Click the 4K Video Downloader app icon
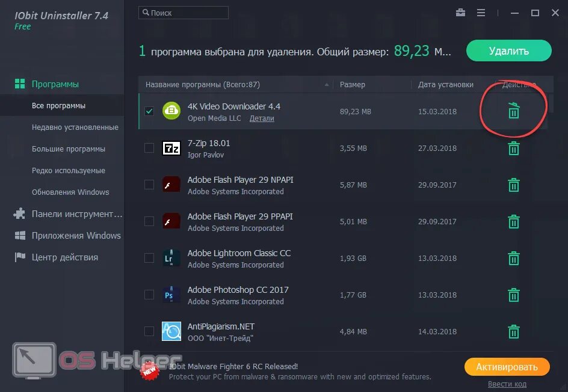The image size is (568, 392). click(x=171, y=111)
